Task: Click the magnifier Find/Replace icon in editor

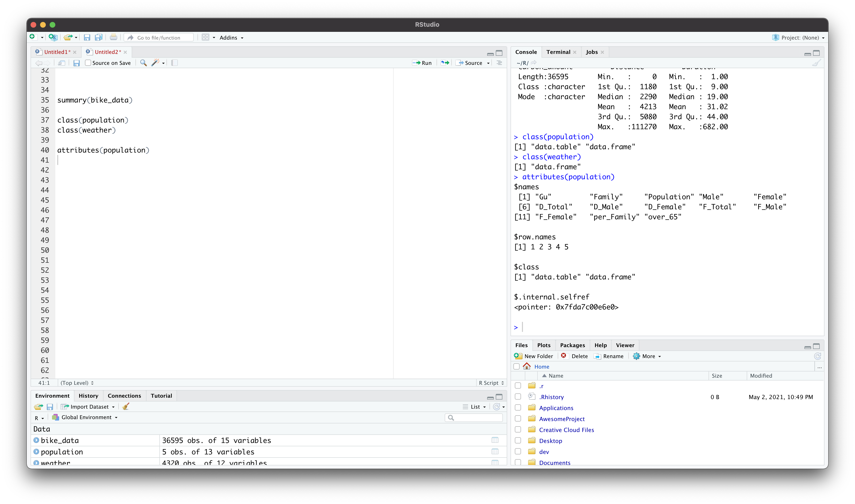Action: (143, 63)
